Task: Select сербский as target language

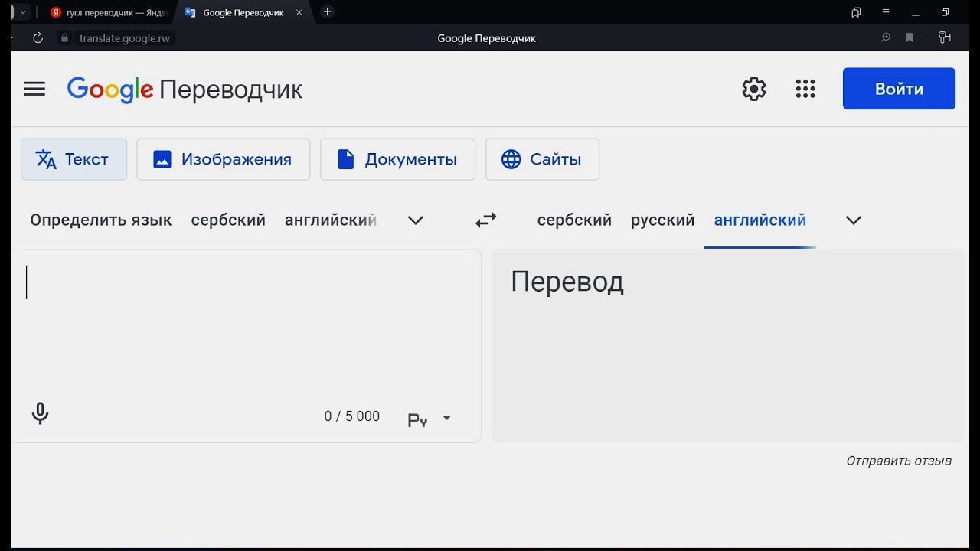Action: [574, 220]
